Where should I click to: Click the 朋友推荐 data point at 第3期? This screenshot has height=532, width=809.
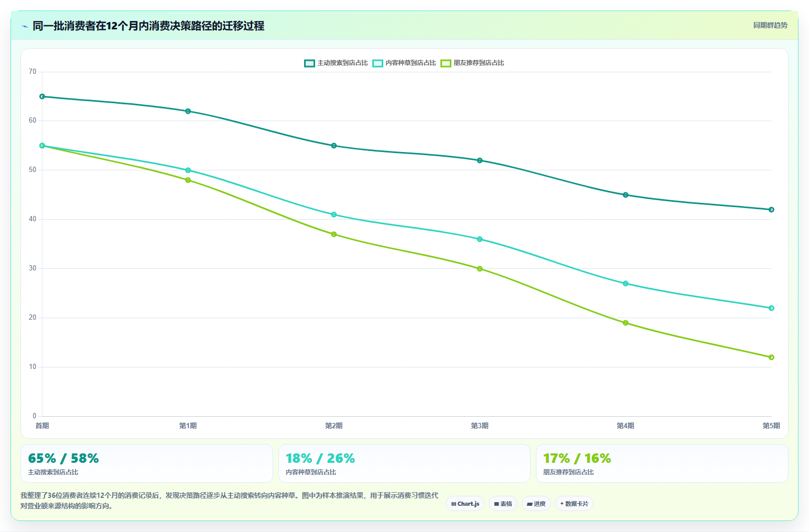[x=480, y=269]
